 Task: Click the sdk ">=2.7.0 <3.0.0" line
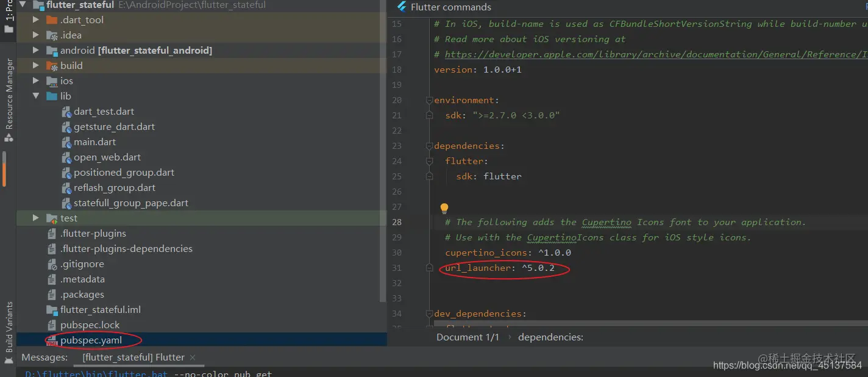[x=502, y=115]
